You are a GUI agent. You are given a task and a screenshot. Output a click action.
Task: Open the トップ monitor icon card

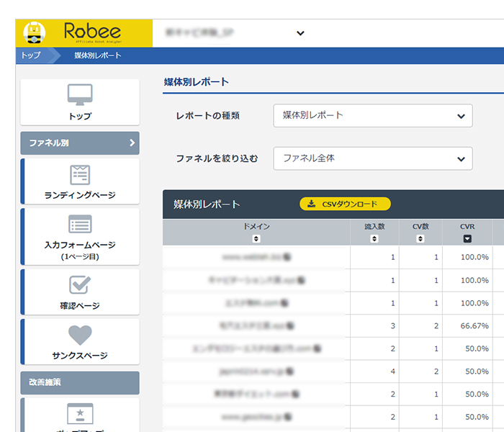pos(80,102)
